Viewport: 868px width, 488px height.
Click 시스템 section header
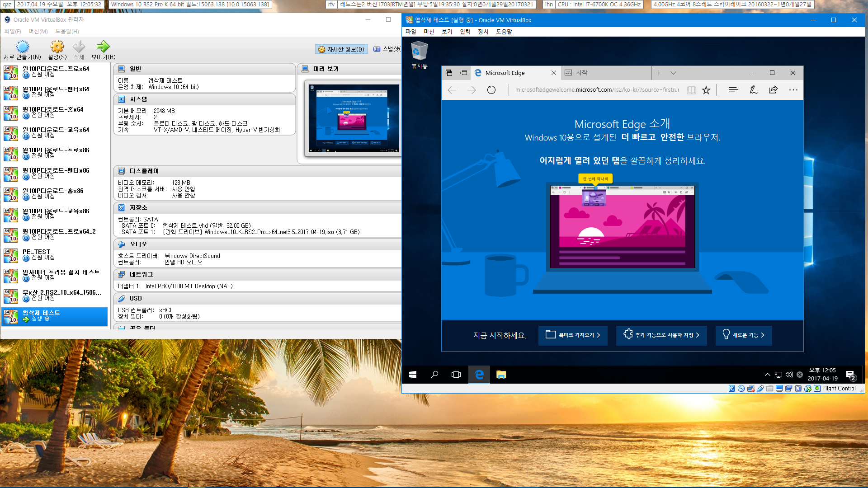(204, 99)
